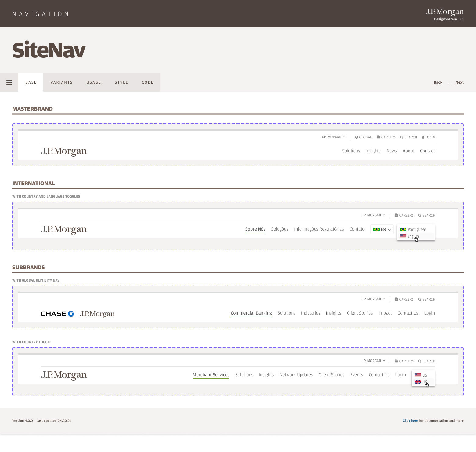Click J.P.Morgan logo beside Chase logo

pos(97,314)
